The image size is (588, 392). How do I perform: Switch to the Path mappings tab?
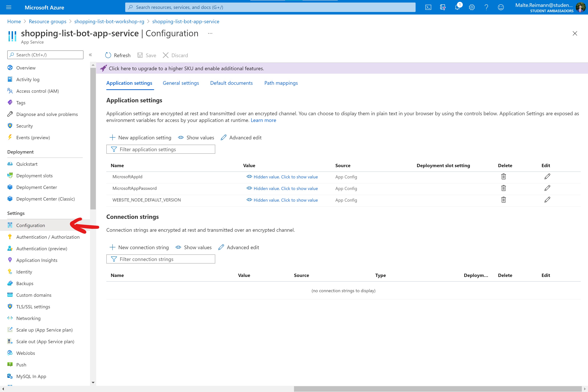pos(281,83)
